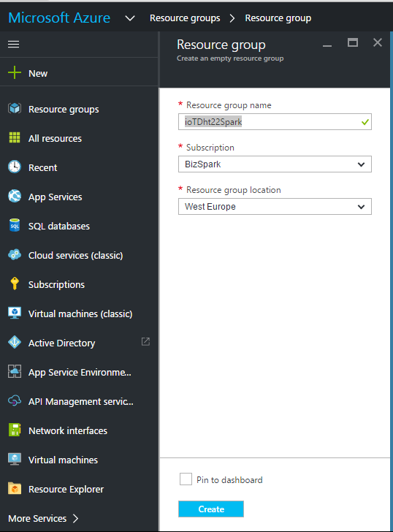
Task: Click the green checkmark in name field
Action: (365, 122)
